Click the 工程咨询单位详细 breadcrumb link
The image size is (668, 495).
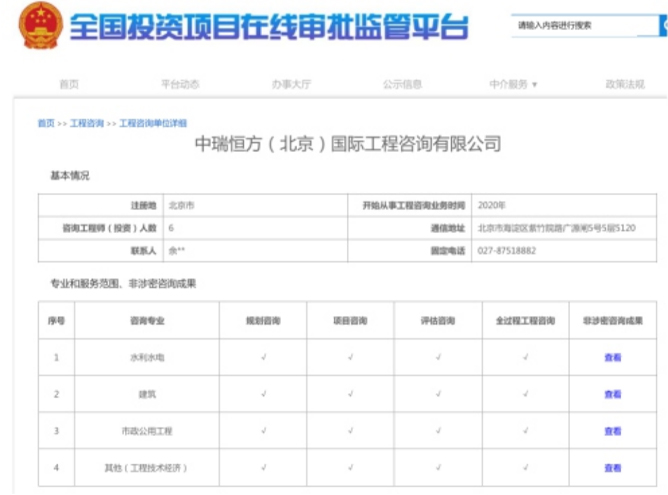(153, 123)
